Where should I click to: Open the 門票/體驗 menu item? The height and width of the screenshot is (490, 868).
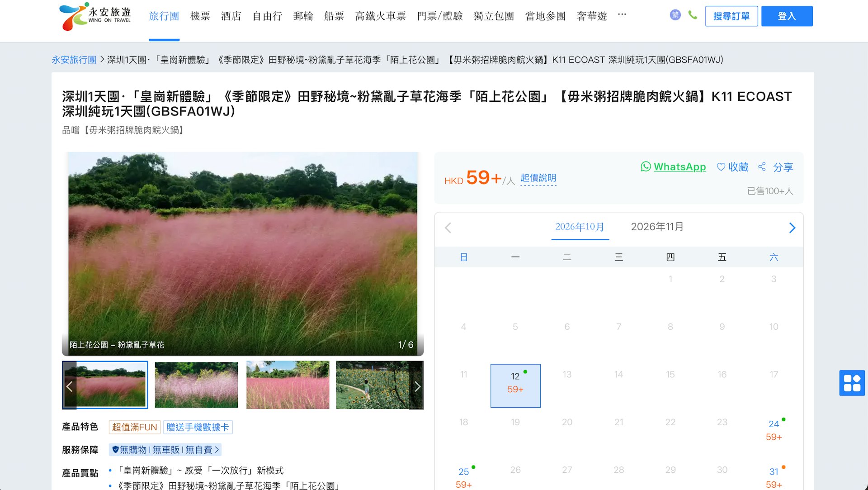click(x=440, y=16)
